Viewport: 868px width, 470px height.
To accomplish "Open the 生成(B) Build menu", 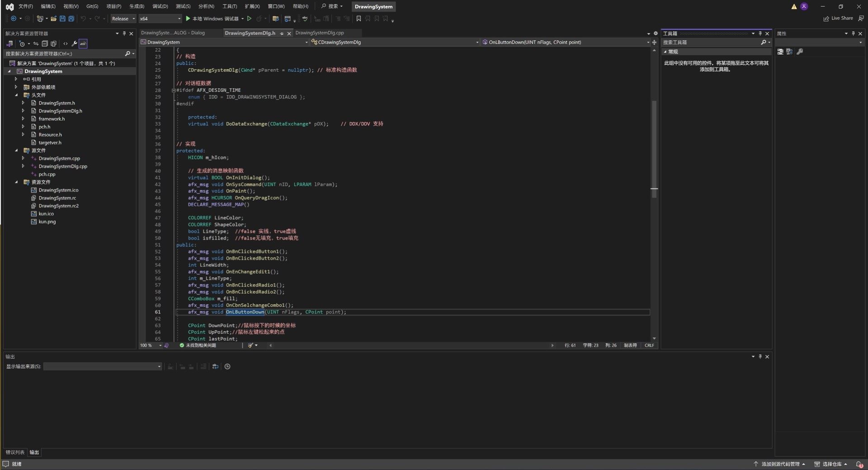I will 137,6.
